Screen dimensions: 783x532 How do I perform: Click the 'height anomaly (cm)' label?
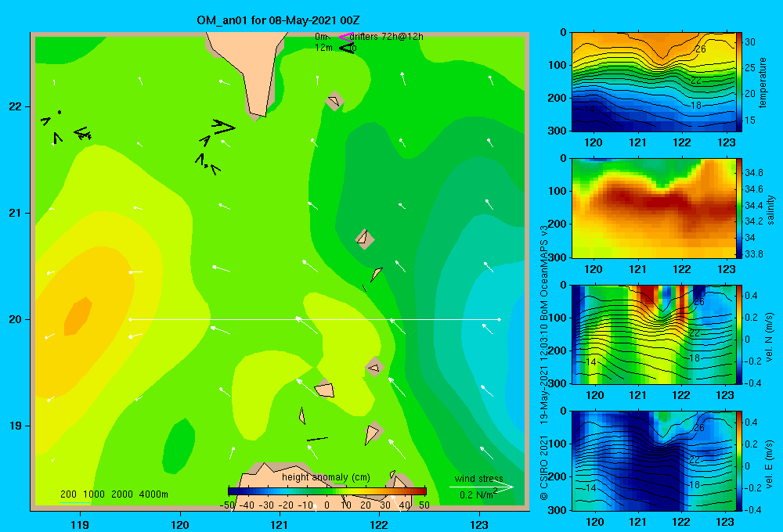326,477
